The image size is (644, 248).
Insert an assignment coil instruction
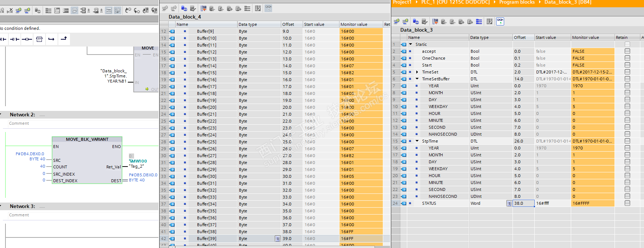pyautogui.click(x=27, y=39)
